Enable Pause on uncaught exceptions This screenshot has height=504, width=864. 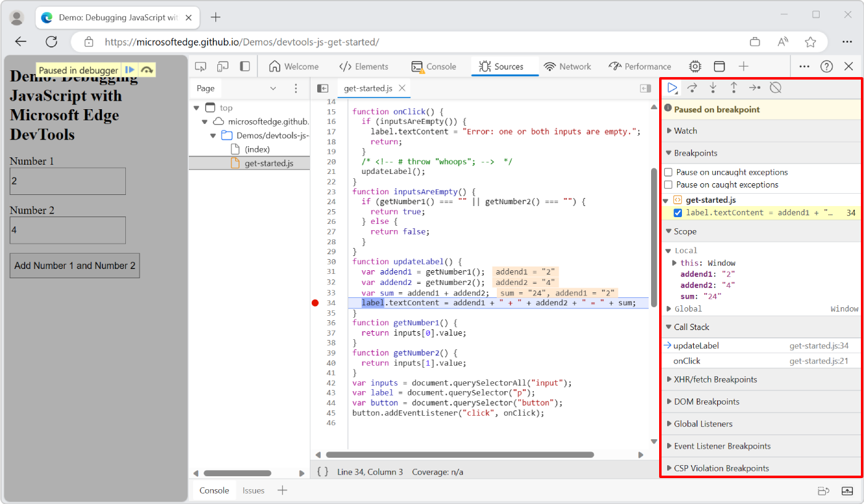coord(669,172)
